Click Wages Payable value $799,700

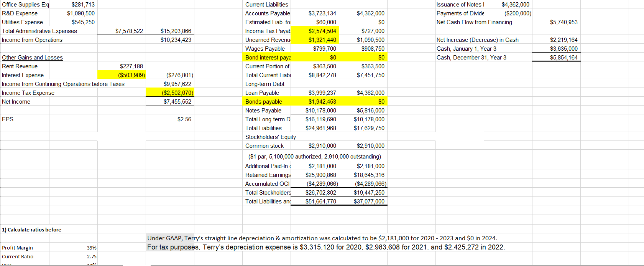[x=325, y=49]
